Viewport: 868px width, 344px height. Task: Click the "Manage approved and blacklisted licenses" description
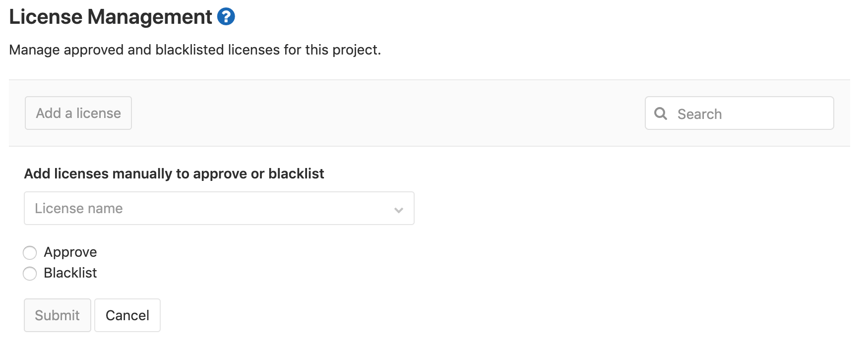[x=195, y=50]
